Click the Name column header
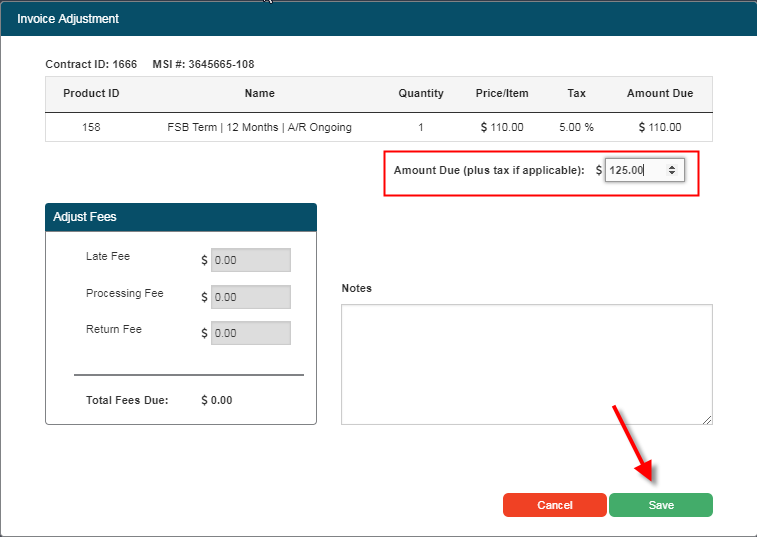Viewport: 757px width, 537px height. [259, 93]
